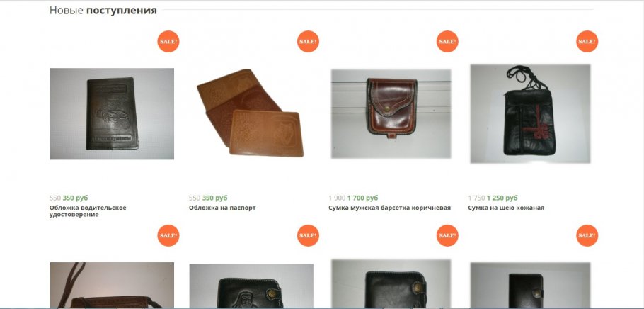Open tan passport covers photo
This screenshot has height=309, width=644.
pos(251,113)
